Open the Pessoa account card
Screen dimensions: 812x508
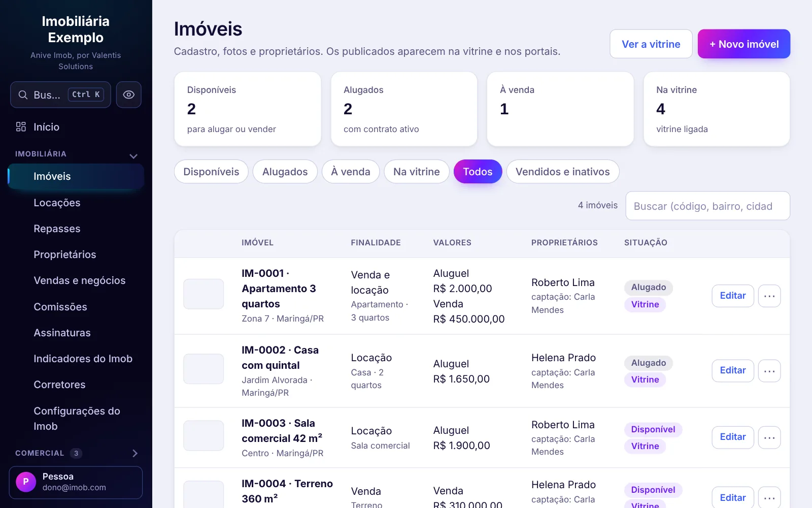(76, 483)
